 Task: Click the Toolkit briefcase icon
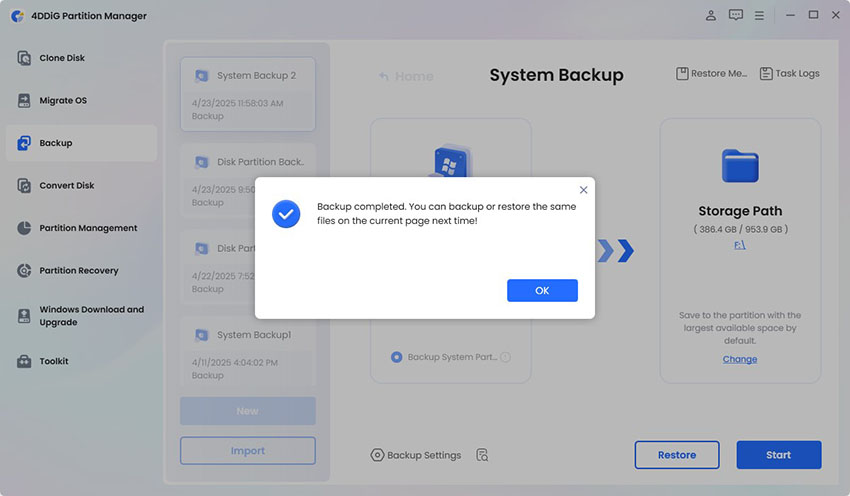[24, 361]
